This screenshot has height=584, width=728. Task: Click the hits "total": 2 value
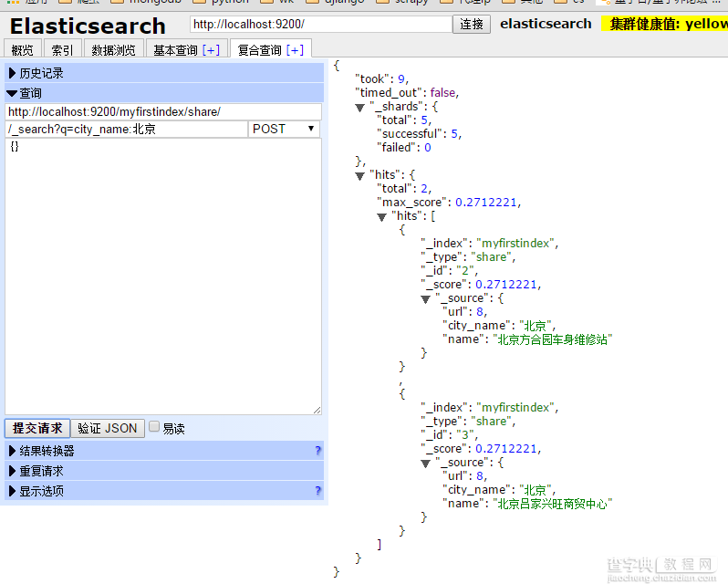(424, 189)
